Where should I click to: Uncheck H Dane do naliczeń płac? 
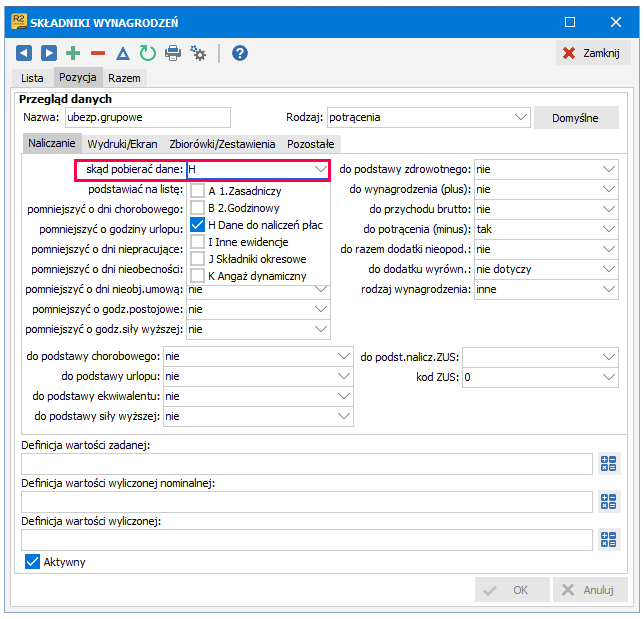[198, 225]
